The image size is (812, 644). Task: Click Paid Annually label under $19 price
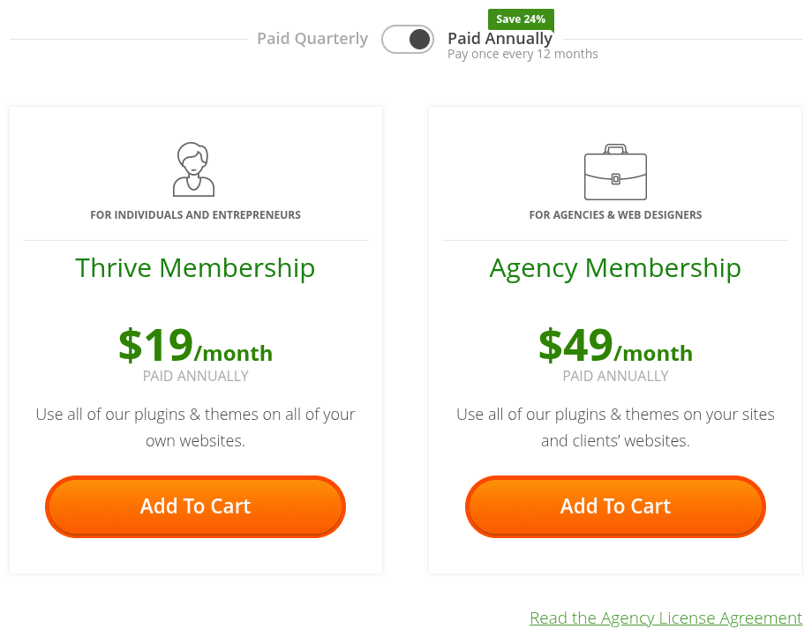(x=195, y=377)
